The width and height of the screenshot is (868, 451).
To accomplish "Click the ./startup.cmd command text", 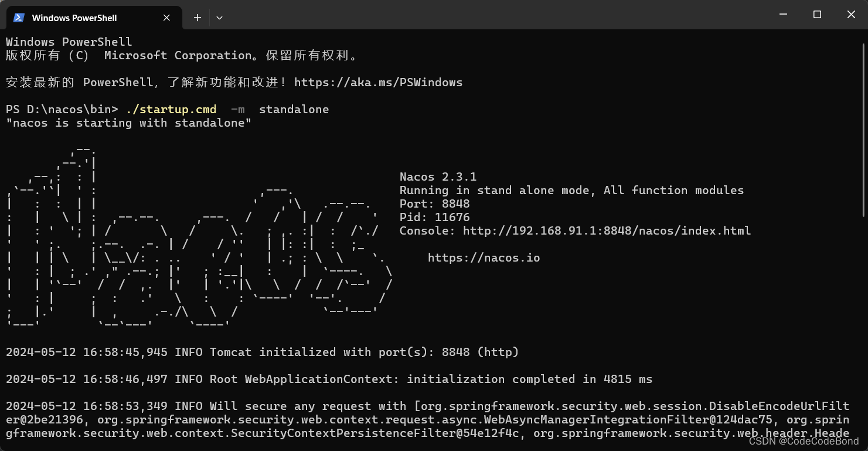I will tap(171, 109).
